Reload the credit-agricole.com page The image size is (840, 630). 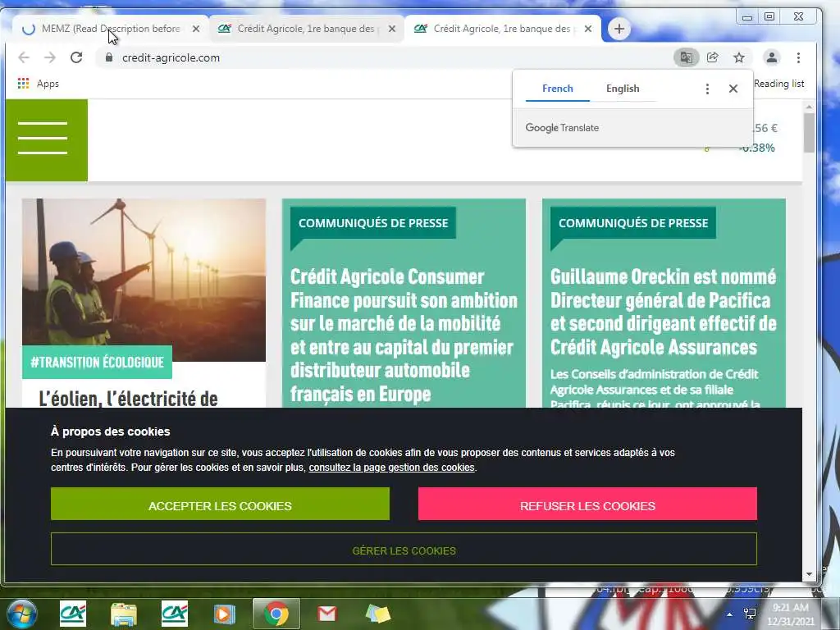(x=76, y=57)
